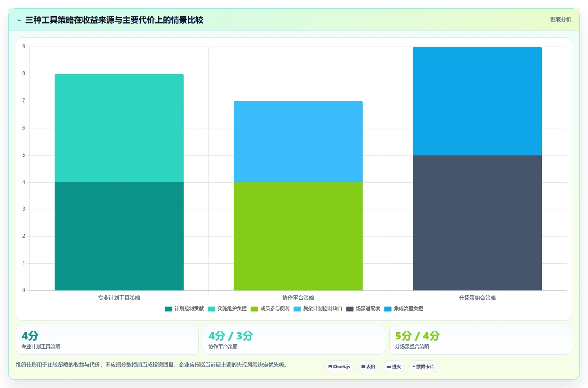The height and width of the screenshot is (388, 588).
Task: Click the Chart.js tag chip
Action: (x=339, y=367)
